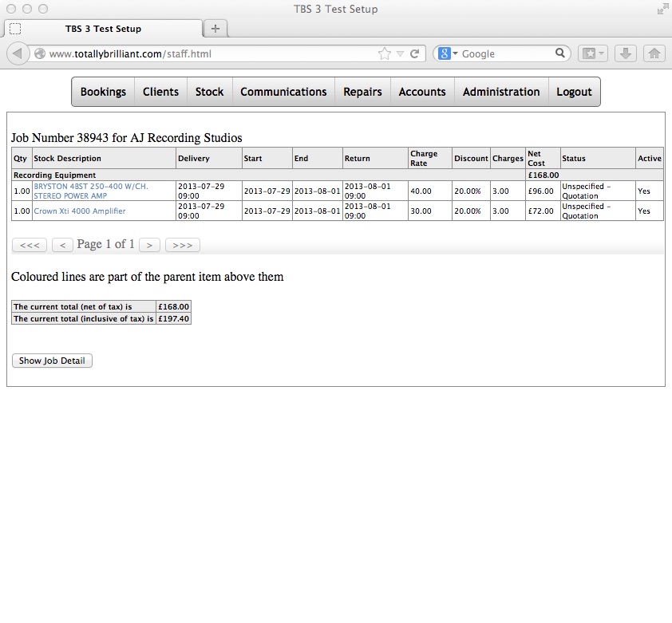Open the Administration menu

tap(501, 92)
